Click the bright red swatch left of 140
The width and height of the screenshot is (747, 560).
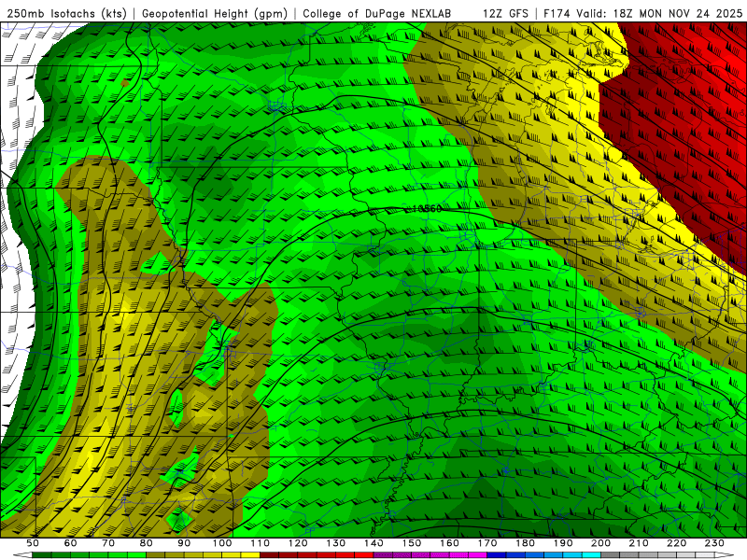coord(364,554)
